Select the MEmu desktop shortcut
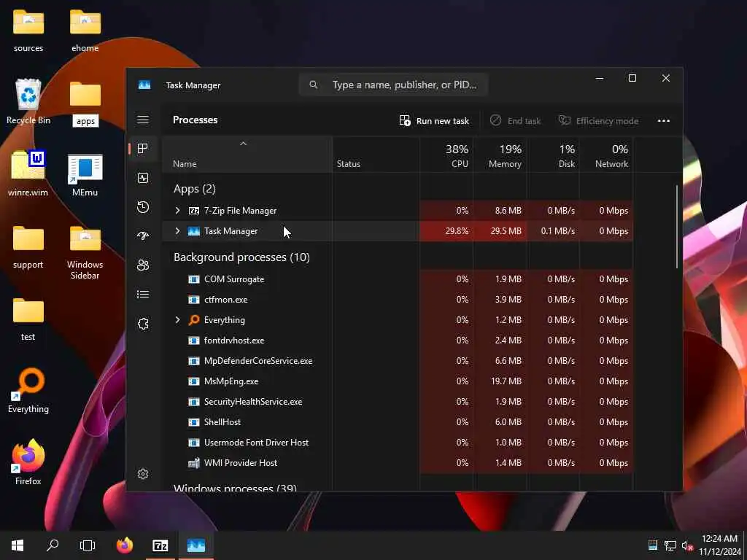The height and width of the screenshot is (560, 747). [85, 175]
